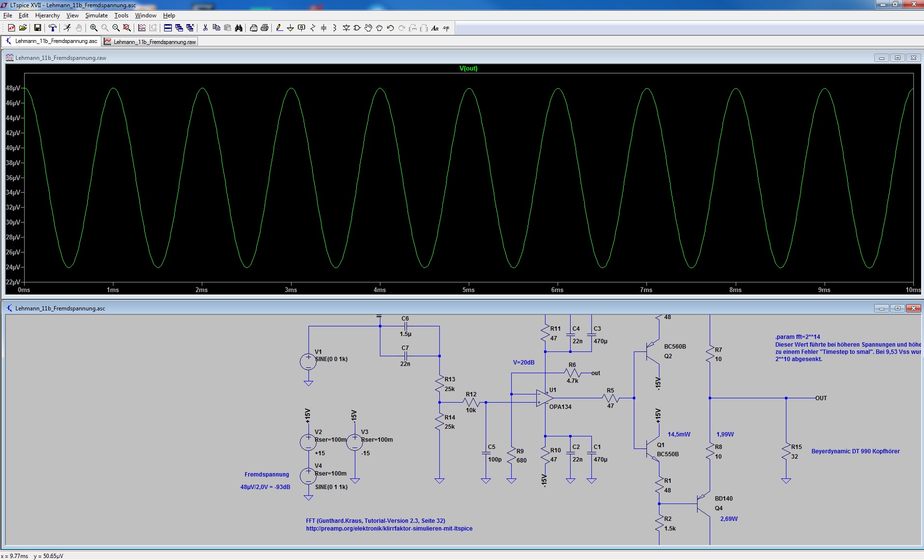Select the Capacitor placement tool
This screenshot has width=924, height=560.
pyautogui.click(x=323, y=28)
